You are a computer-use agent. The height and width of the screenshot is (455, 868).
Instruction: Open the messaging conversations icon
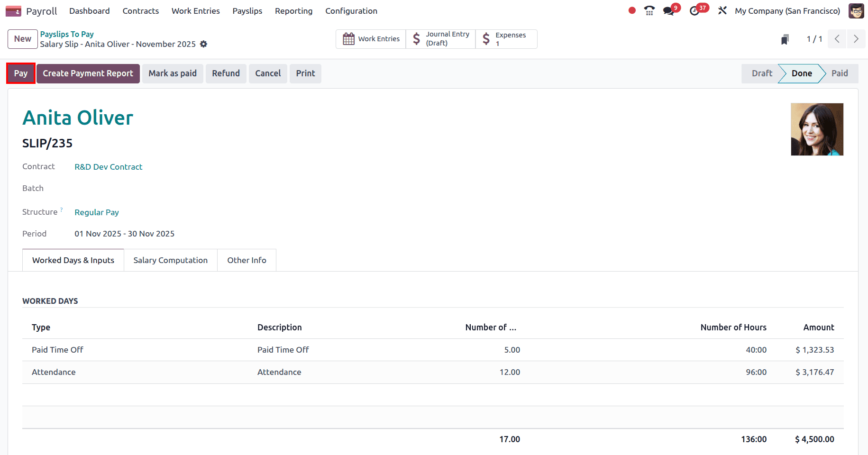pos(668,10)
